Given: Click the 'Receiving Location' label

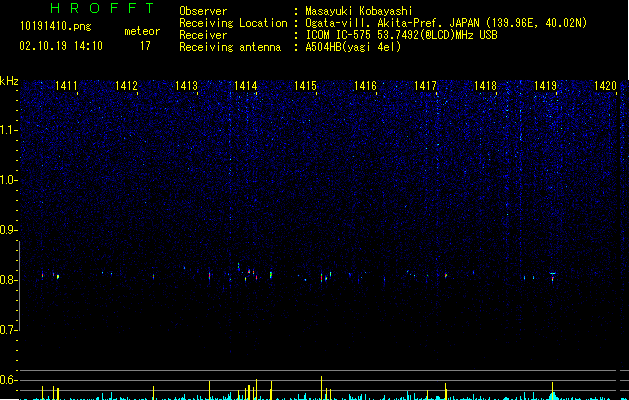Looking at the screenshot, I should click(x=233, y=23).
